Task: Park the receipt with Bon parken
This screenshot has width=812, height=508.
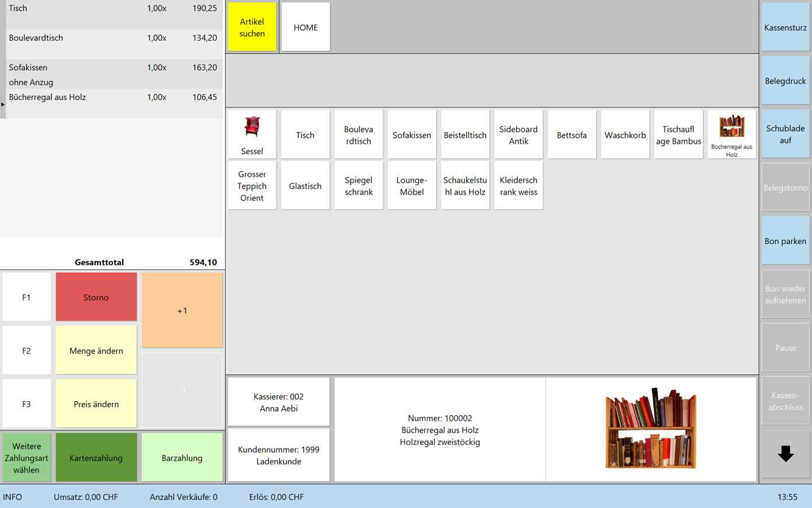Action: (x=785, y=241)
